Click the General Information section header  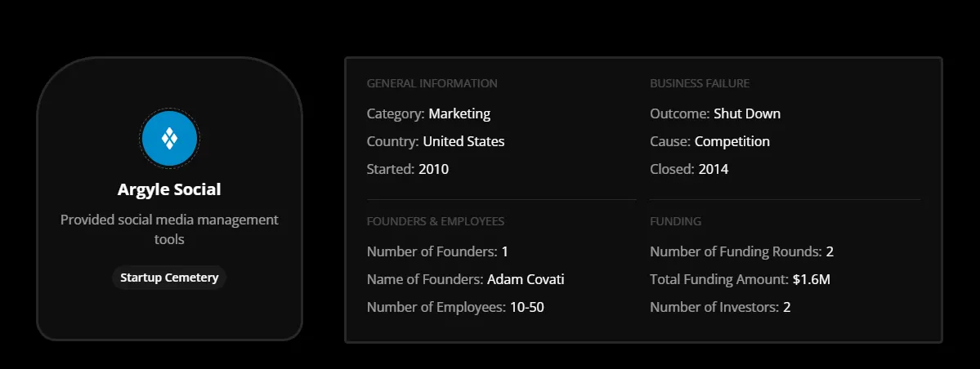pos(432,83)
